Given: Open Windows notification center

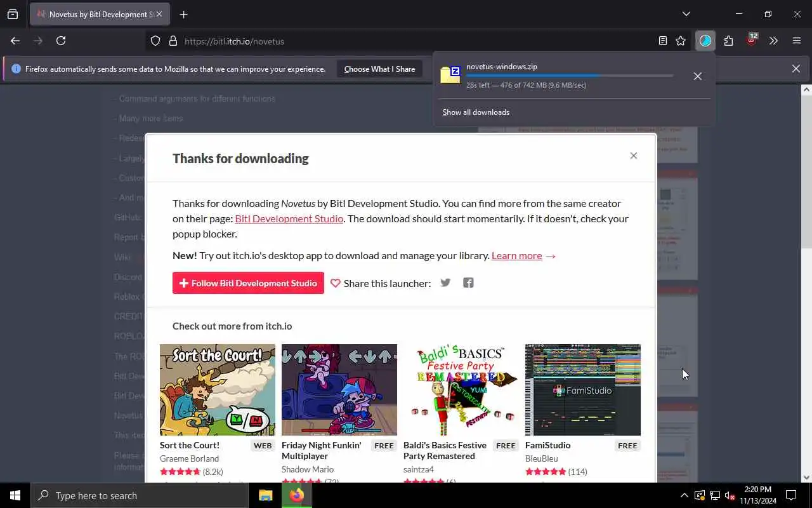Looking at the screenshot, I should click(x=791, y=495).
